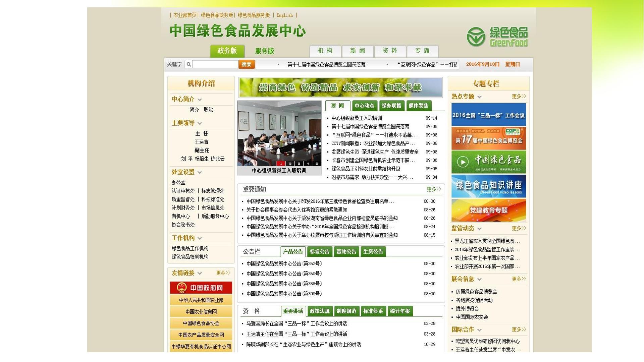Click the meeting slideshow photo

(279, 133)
